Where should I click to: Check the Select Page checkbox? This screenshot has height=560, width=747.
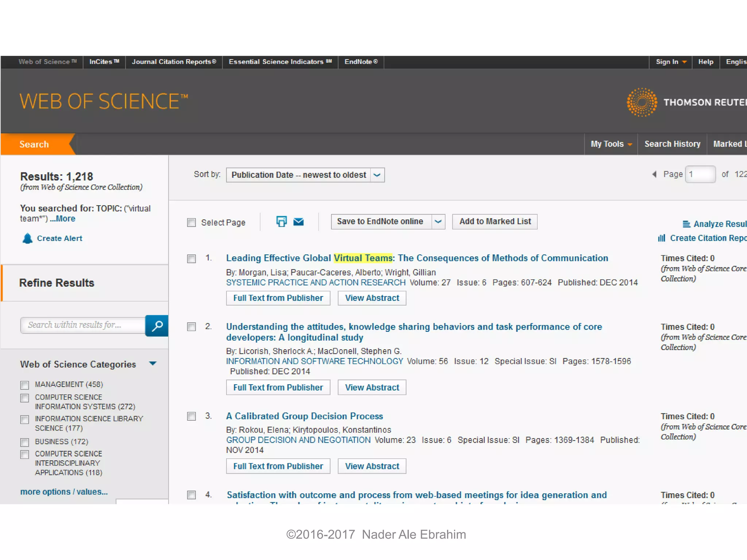191,222
